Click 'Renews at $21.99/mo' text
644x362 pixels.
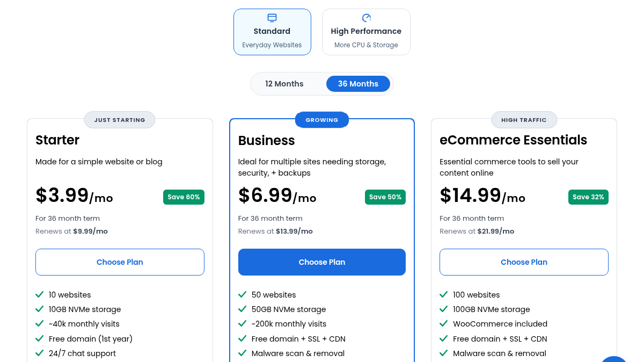tap(477, 231)
